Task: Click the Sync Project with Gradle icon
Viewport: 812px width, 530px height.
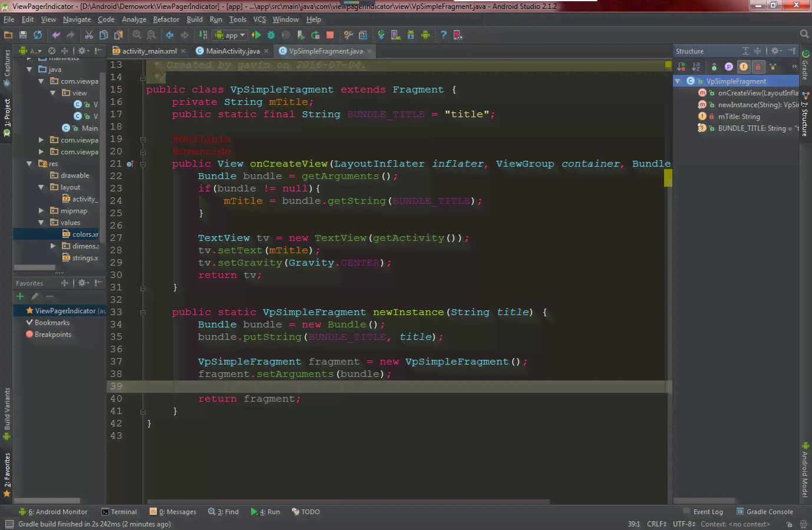Action: [381, 35]
